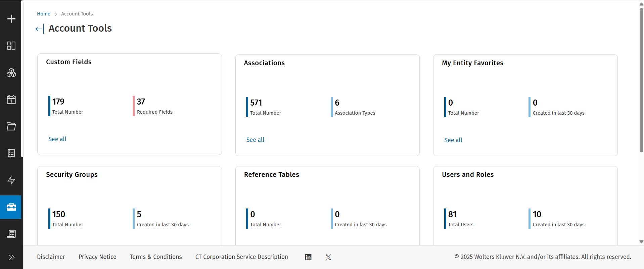The image size is (644, 269).
Task: Click the Associations card title
Action: (264, 63)
